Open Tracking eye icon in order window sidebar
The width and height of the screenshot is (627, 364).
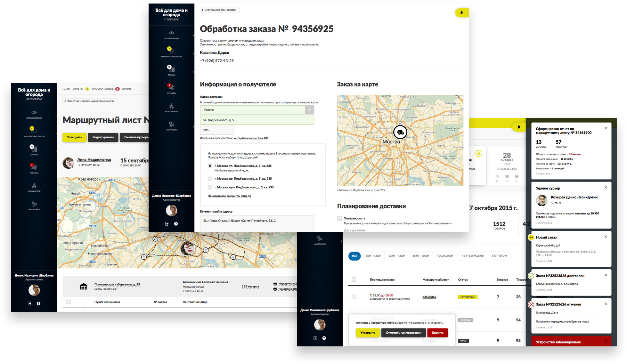171,33
